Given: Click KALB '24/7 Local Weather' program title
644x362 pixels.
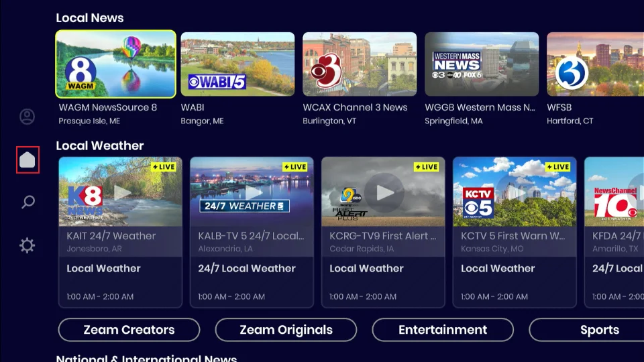Looking at the screenshot, I should (246, 268).
